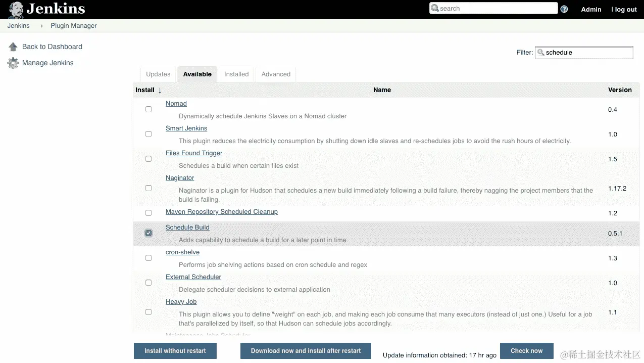
Task: Click the Filter field containing schedule
Action: pos(584,53)
